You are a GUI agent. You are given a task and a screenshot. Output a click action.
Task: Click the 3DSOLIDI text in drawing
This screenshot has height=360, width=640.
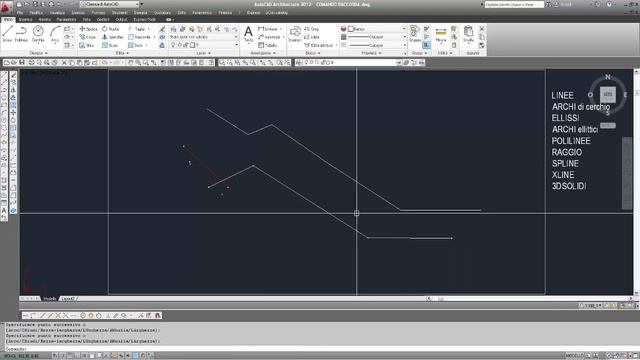(569, 186)
